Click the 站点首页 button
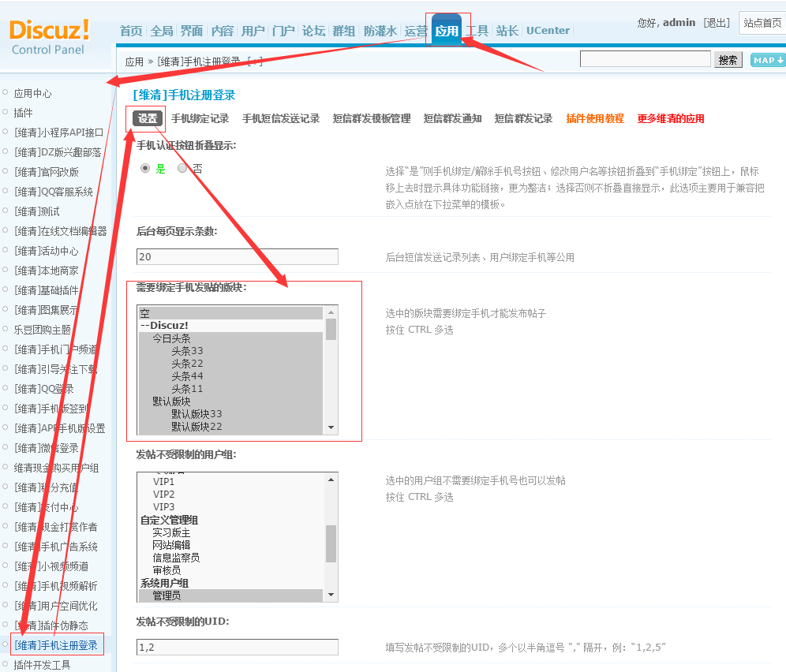Viewport: 786px width, 672px height. pos(762,23)
